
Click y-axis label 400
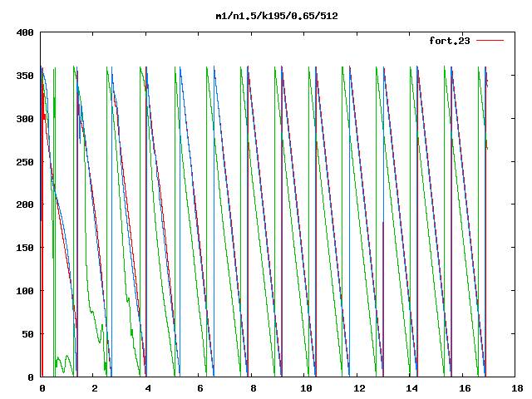click(25, 32)
